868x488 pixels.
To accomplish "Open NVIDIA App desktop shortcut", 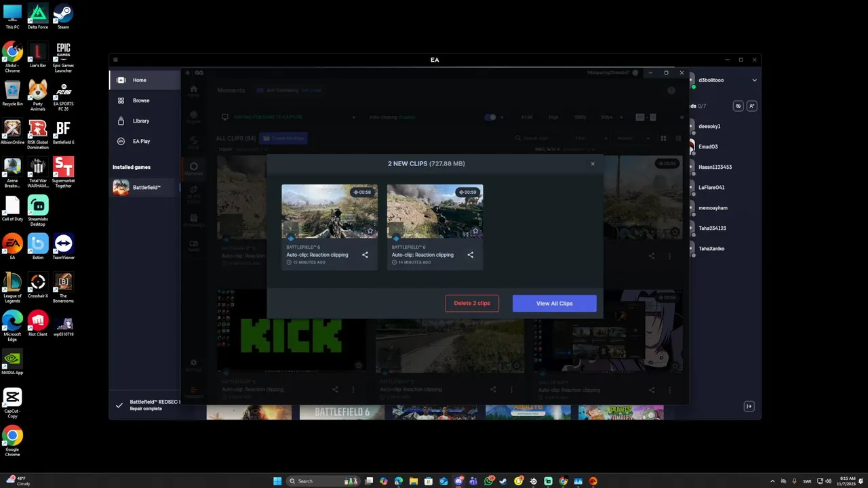I will pyautogui.click(x=12, y=362).
